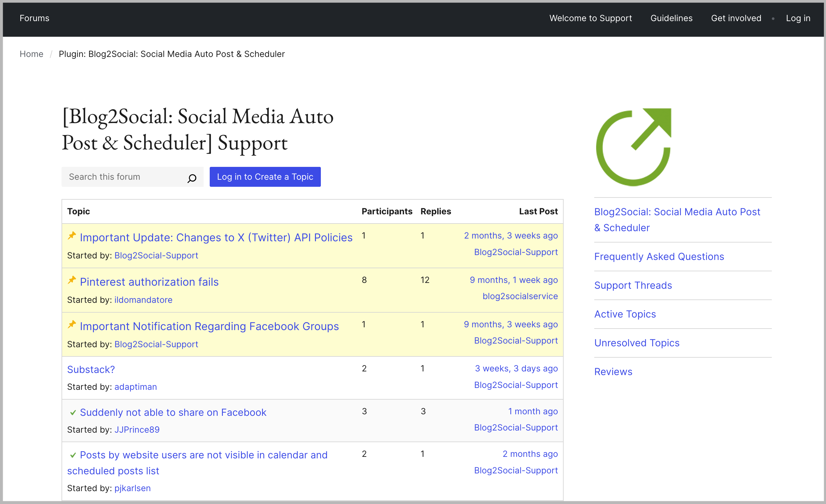Click pin icon beside Pinterest authorization fails
This screenshot has height=504, width=826.
click(72, 280)
